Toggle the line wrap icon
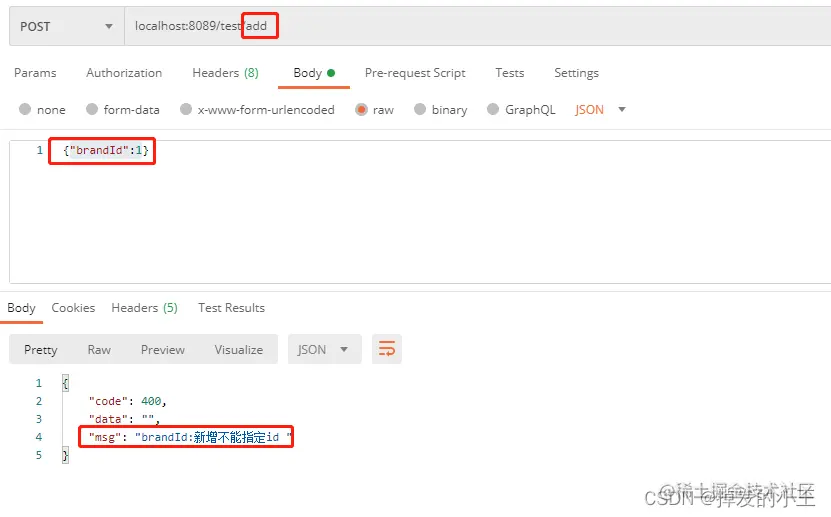831x517 pixels. pyautogui.click(x=387, y=349)
